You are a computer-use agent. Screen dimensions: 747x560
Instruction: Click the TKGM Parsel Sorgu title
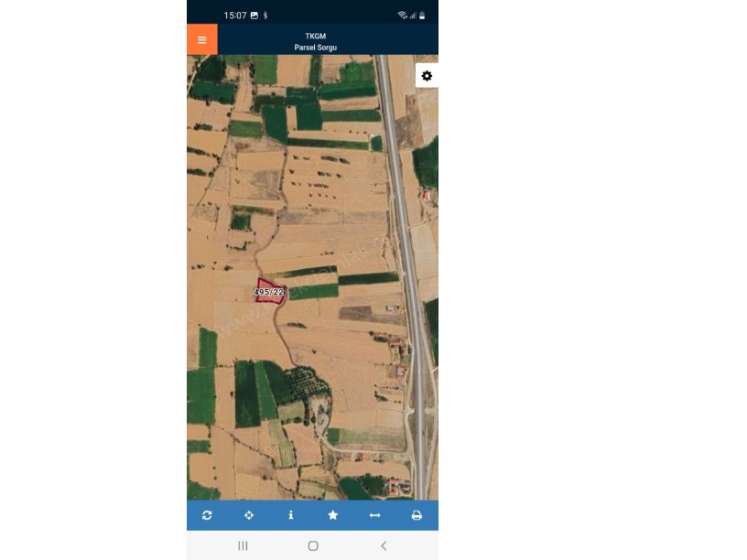(x=316, y=41)
